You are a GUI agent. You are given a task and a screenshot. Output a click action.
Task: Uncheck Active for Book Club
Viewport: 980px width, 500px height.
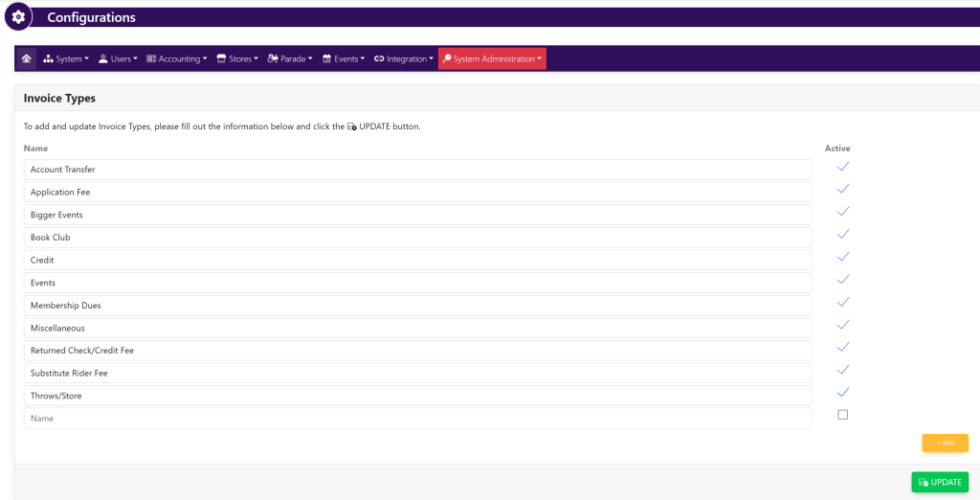[842, 235]
